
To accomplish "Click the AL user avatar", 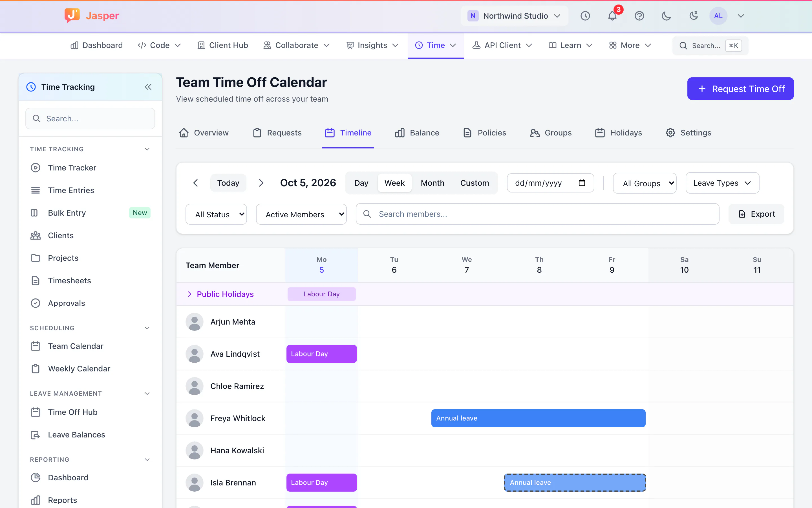I will (x=718, y=16).
